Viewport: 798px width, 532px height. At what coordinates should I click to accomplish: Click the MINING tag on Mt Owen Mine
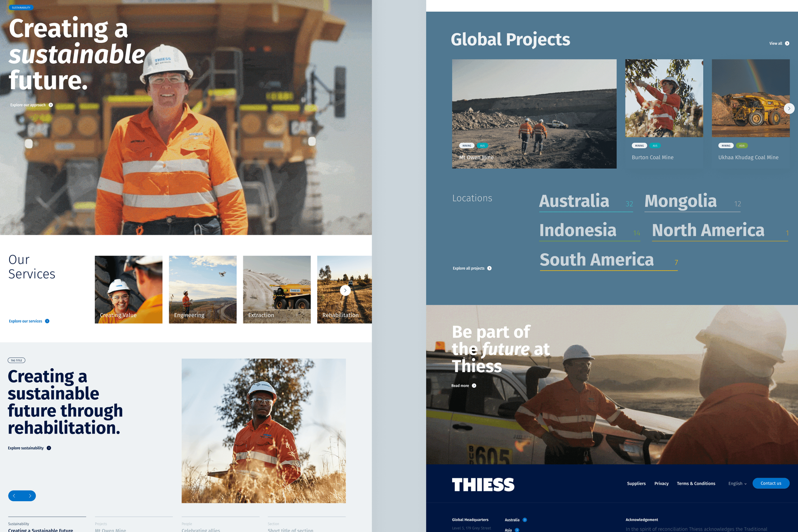pos(467,146)
